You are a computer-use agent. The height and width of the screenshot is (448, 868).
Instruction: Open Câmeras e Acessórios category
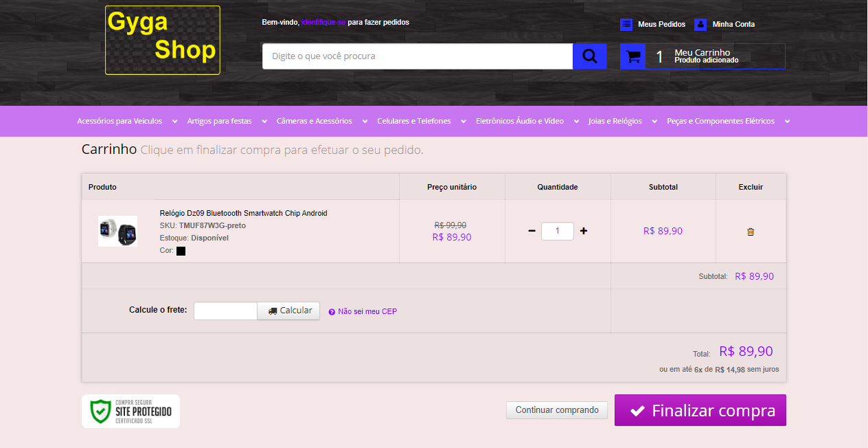click(314, 122)
